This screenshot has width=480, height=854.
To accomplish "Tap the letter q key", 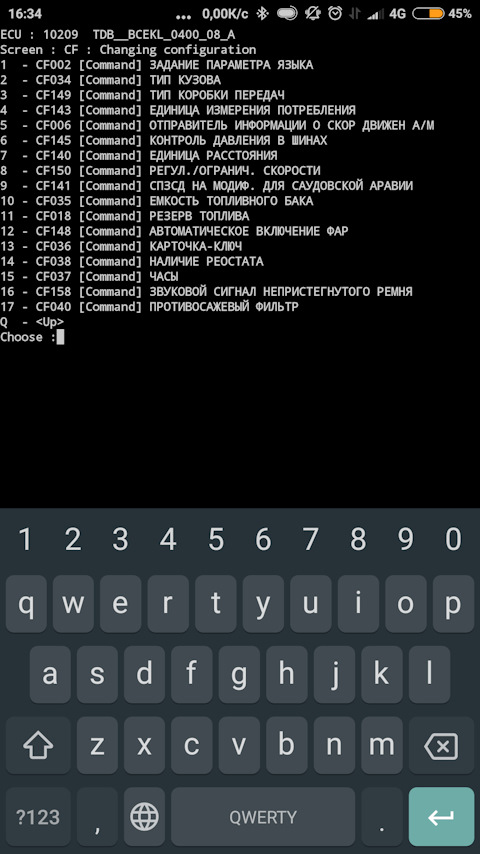I will click(x=26, y=604).
